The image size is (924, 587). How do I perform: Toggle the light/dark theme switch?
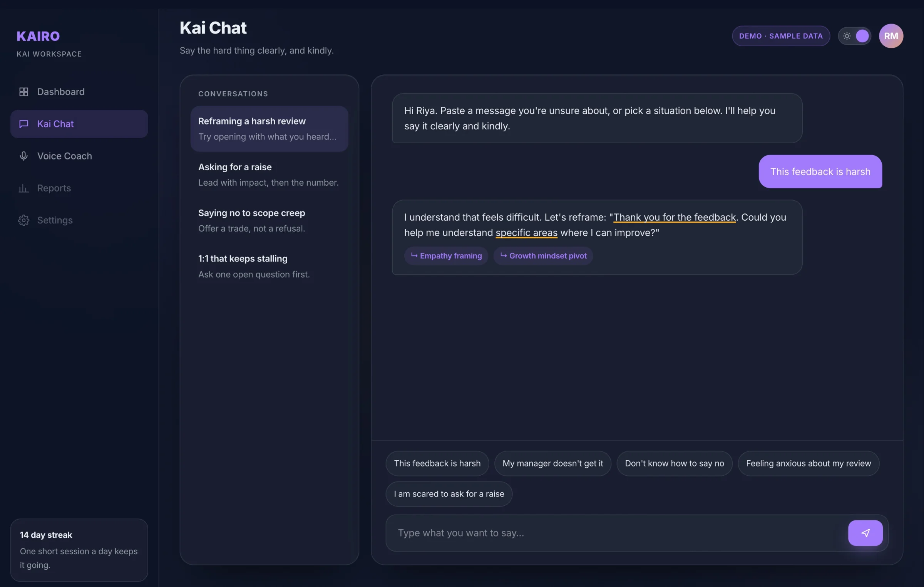pos(854,36)
